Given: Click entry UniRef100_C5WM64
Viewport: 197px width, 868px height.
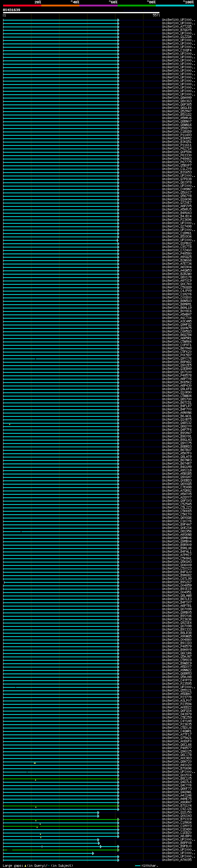Looking at the screenshot, I should click(177, 342).
